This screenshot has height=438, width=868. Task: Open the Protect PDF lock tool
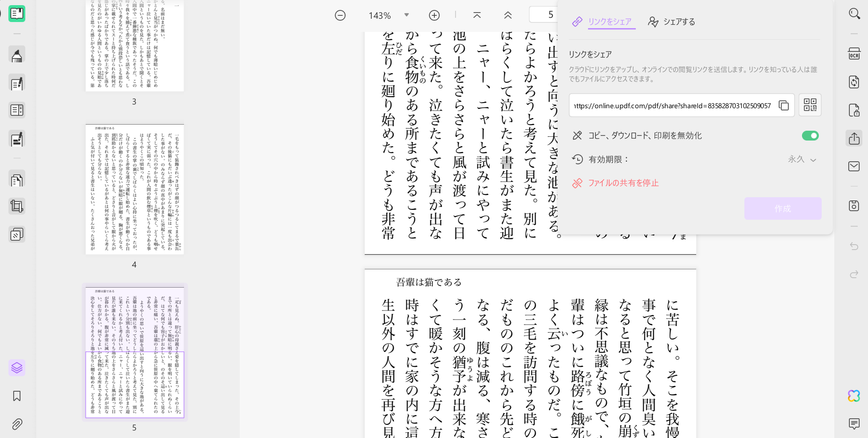854,110
